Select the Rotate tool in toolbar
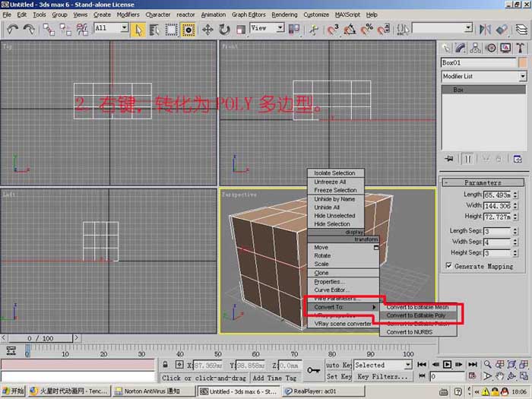The width and height of the screenshot is (532, 399). point(224,30)
